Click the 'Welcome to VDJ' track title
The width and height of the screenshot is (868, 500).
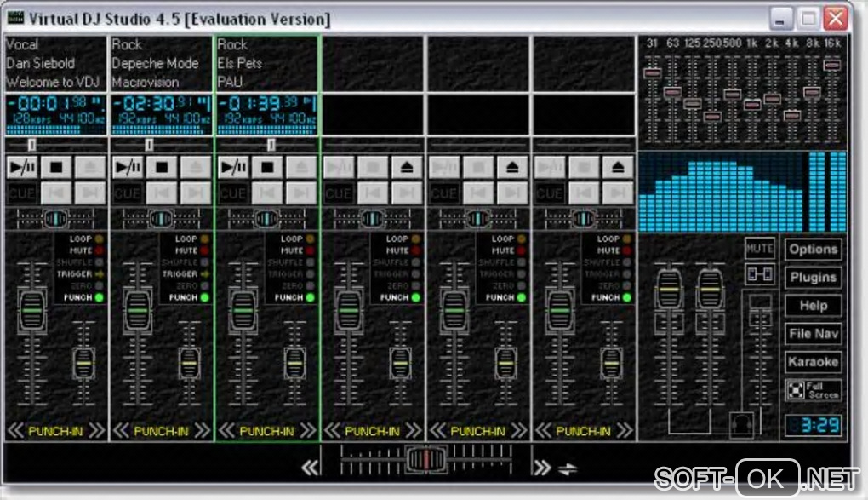(x=53, y=82)
